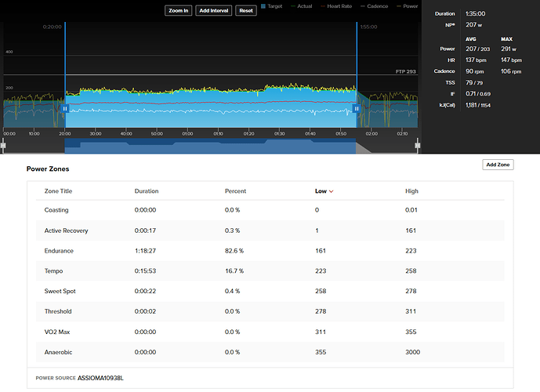540x392 pixels.
Task: Click the Add Interval button
Action: pyautogui.click(x=213, y=10)
